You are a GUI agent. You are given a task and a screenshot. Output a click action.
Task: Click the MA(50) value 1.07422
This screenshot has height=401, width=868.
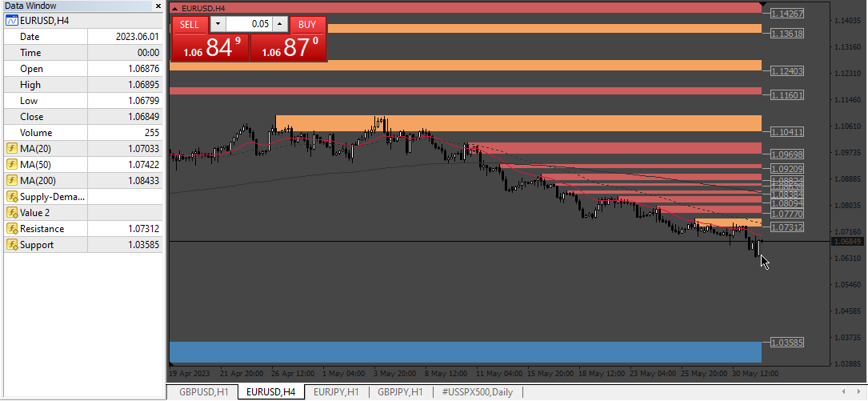[143, 165]
